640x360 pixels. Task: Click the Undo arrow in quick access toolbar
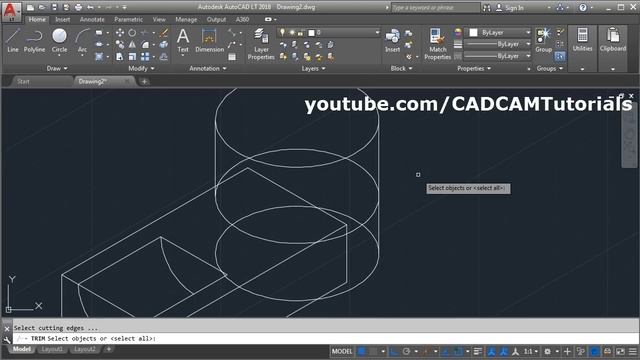point(90,7)
